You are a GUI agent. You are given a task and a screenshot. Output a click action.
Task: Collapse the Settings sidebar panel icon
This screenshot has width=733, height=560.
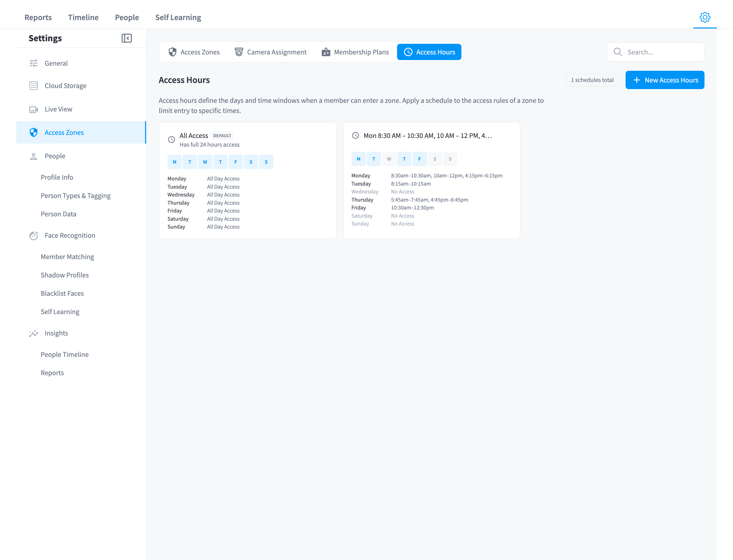(127, 38)
